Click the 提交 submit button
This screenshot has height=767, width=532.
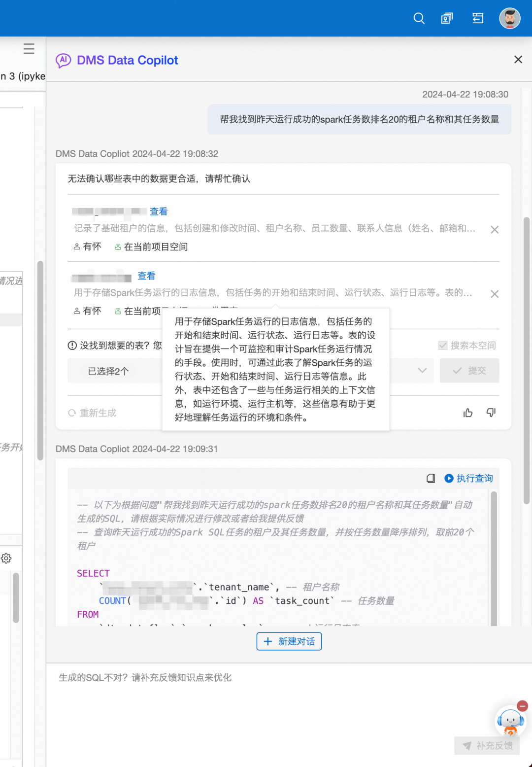pyautogui.click(x=469, y=371)
